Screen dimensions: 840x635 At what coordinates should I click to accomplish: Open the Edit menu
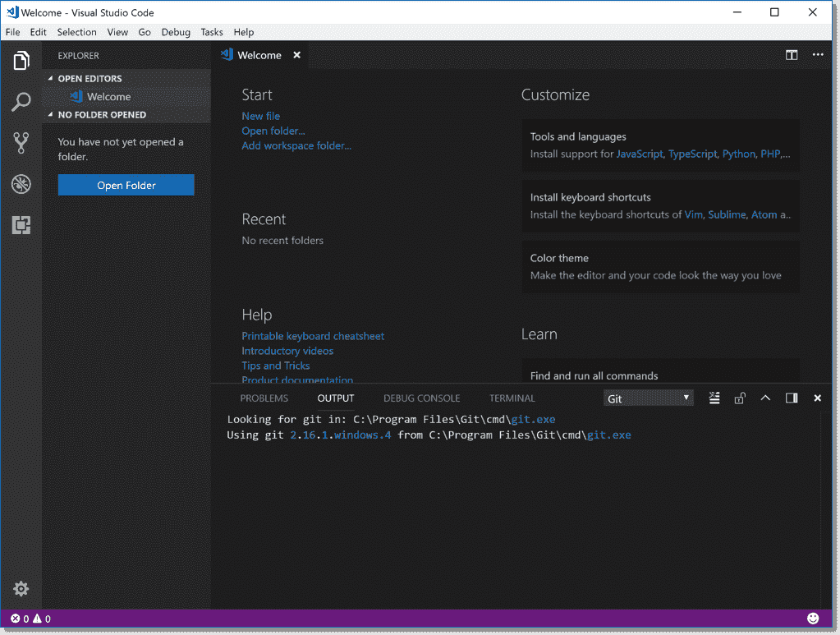click(x=38, y=32)
